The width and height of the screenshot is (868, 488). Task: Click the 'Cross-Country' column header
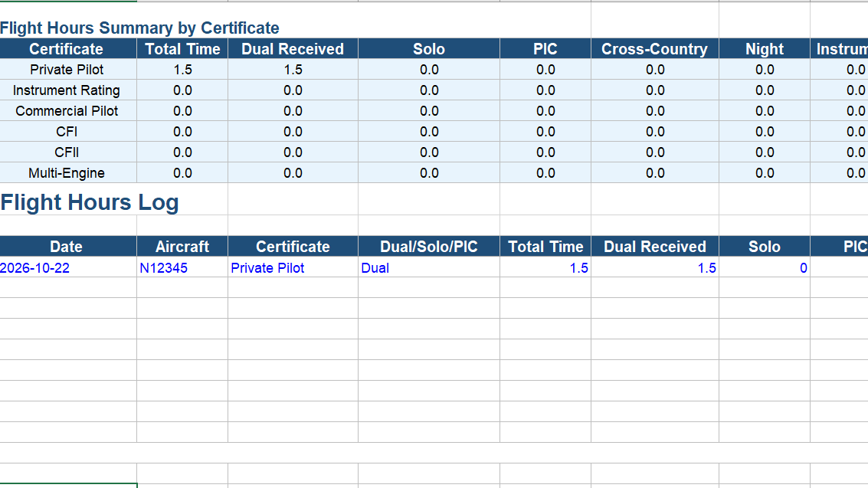pos(655,49)
